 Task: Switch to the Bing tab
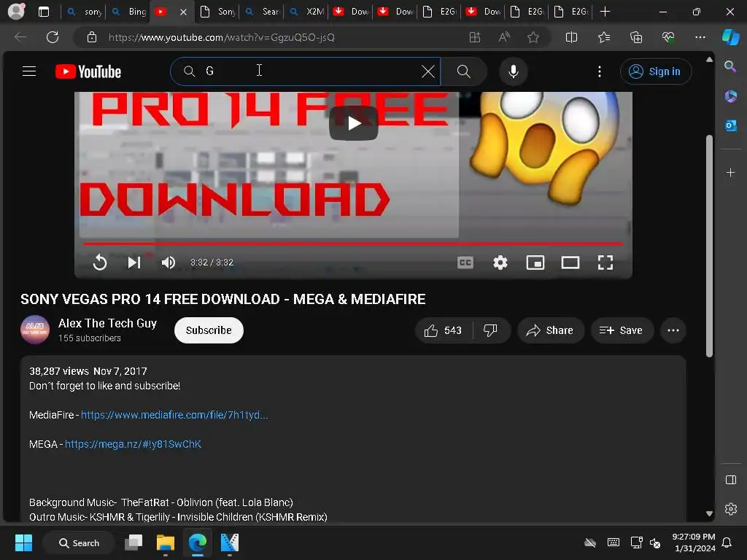click(x=130, y=12)
